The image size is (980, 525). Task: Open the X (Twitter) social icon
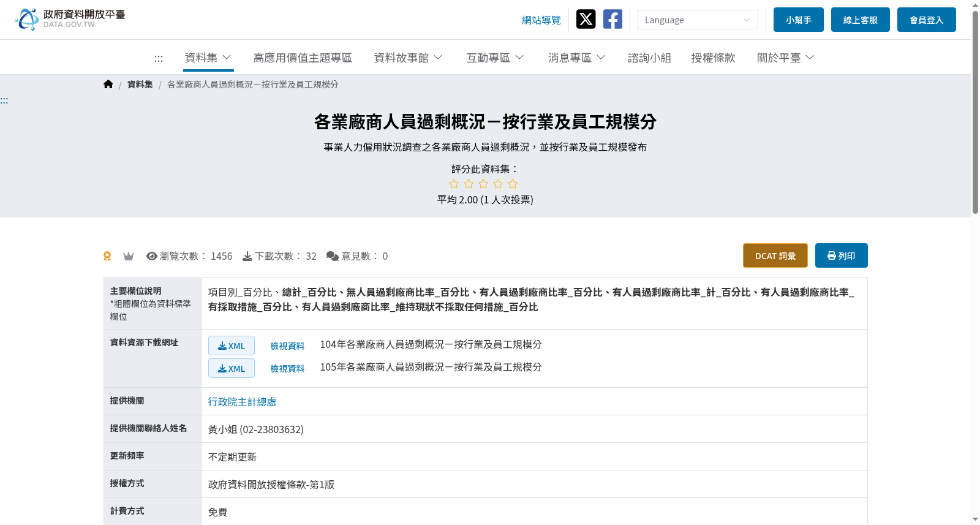tap(586, 20)
